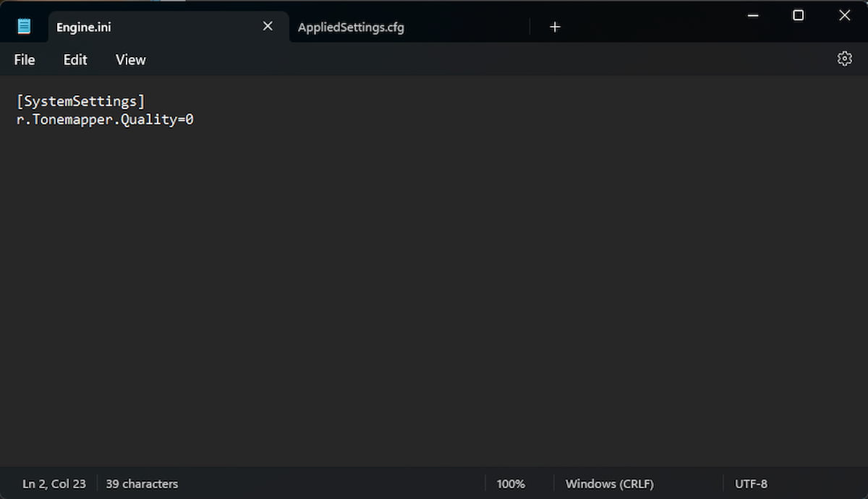Switch to the AppliedSettings.cfg tab
This screenshot has height=499, width=868.
coord(350,27)
